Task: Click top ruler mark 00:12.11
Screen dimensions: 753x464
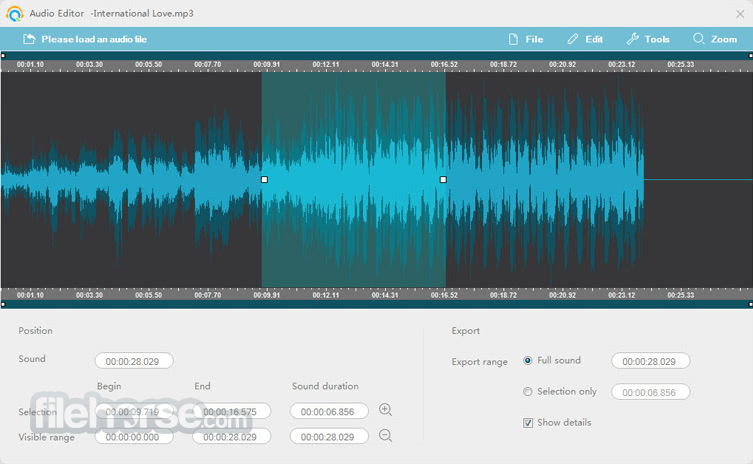Action: pyautogui.click(x=326, y=64)
